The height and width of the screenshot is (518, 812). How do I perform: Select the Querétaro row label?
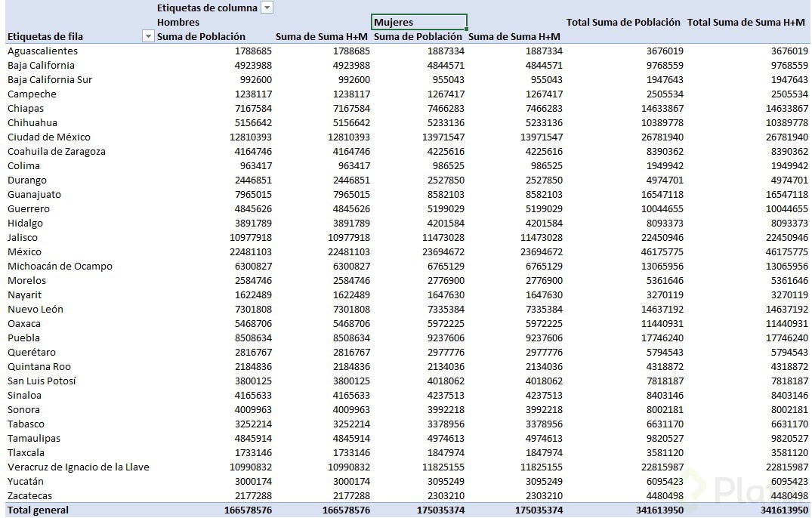tap(32, 353)
